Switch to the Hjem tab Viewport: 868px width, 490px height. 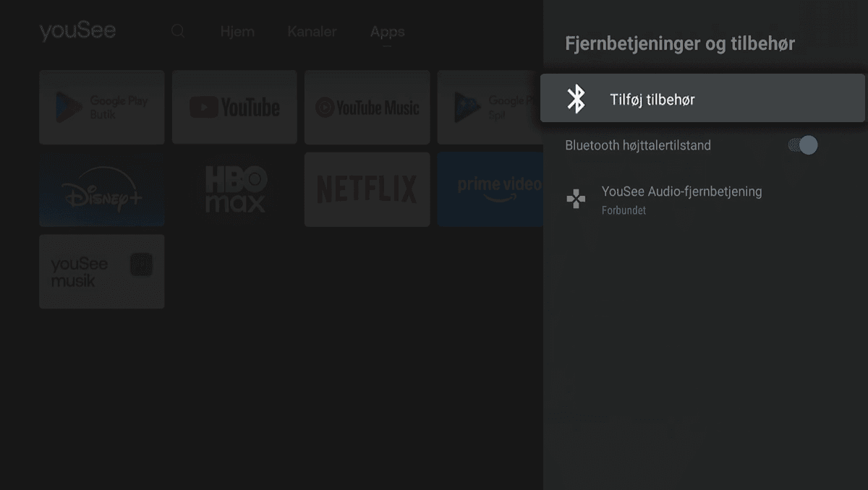(237, 32)
